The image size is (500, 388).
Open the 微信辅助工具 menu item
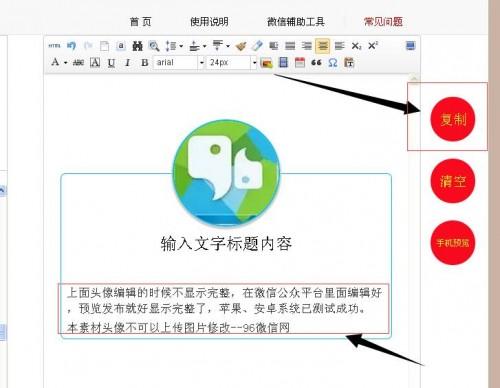(296, 22)
